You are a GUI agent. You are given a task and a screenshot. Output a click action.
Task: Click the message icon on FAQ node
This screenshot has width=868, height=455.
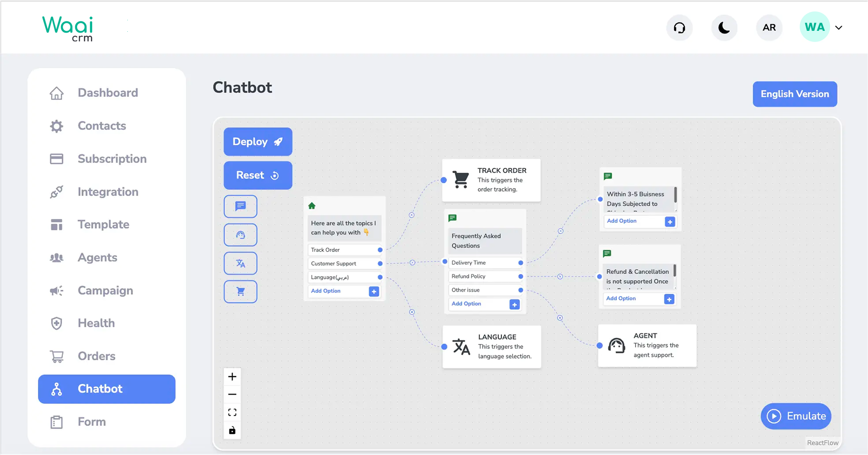tap(452, 218)
